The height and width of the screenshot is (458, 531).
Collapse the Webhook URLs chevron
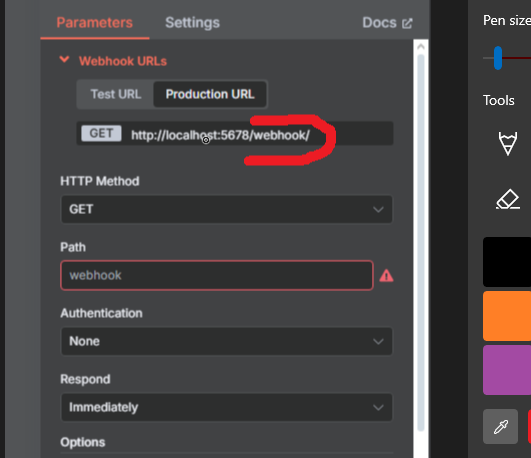click(x=64, y=60)
